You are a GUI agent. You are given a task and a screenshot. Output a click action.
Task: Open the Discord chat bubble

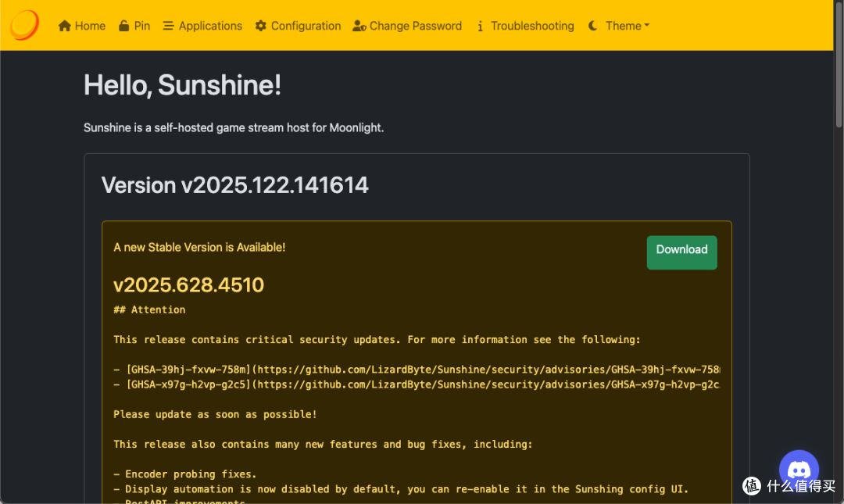tap(799, 470)
